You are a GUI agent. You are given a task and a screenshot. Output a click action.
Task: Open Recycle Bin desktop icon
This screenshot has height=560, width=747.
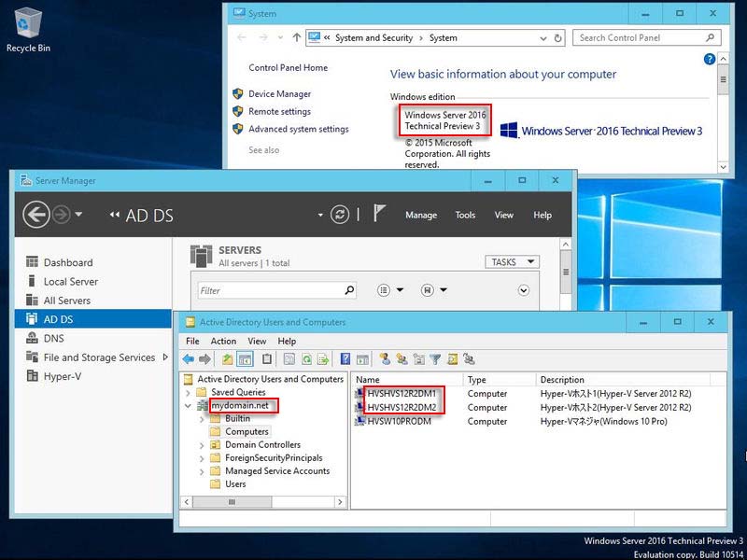pyautogui.click(x=29, y=30)
